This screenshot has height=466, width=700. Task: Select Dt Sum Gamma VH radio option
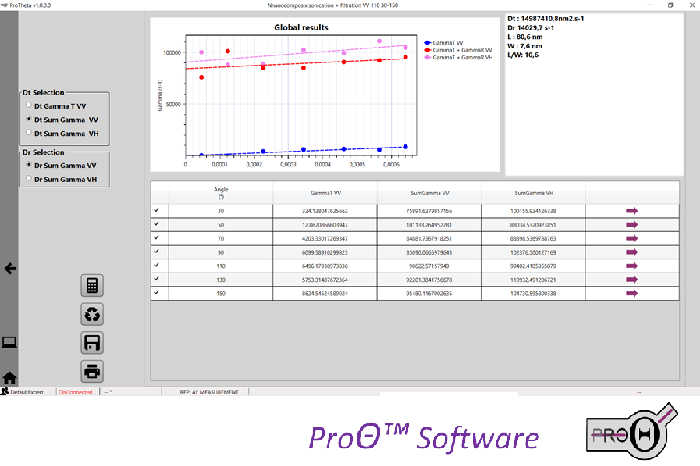(28, 132)
